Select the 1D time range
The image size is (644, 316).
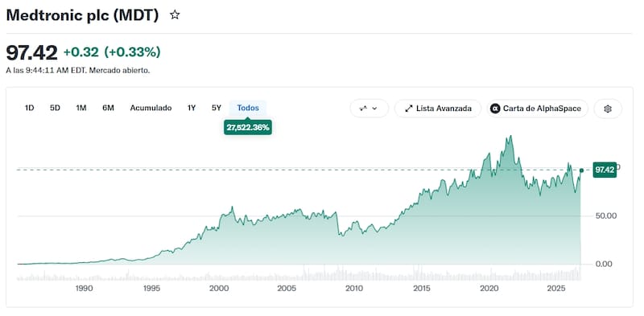(x=29, y=108)
